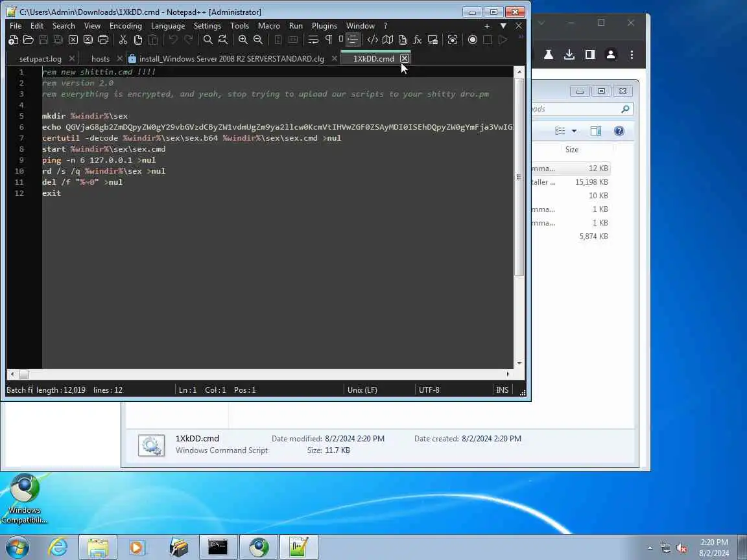The image size is (747, 560).
Task: Click UTF-8 encoding in status bar
Action: tap(429, 390)
